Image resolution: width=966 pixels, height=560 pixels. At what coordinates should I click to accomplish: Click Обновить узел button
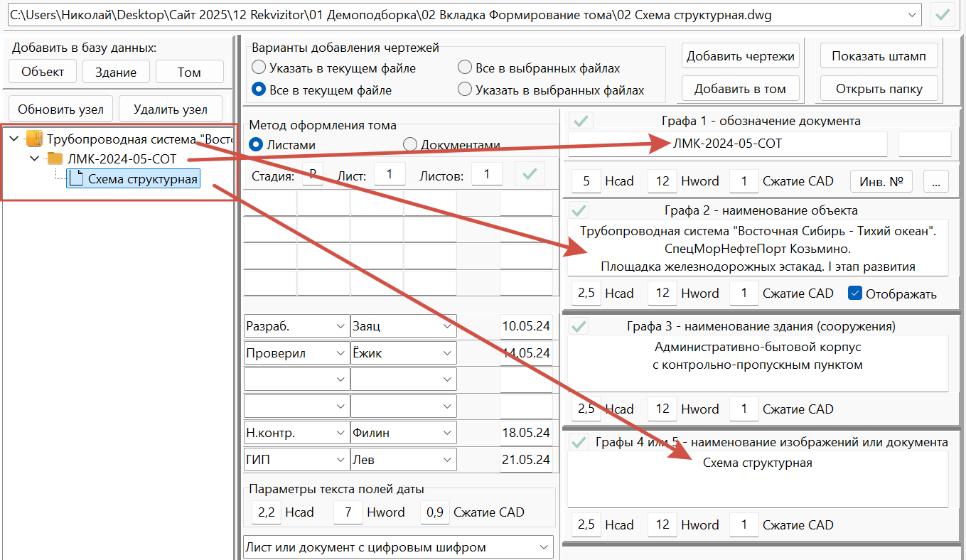61,109
